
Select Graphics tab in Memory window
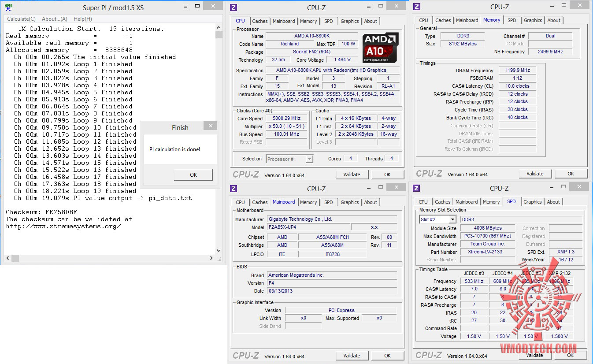pyautogui.click(x=533, y=20)
